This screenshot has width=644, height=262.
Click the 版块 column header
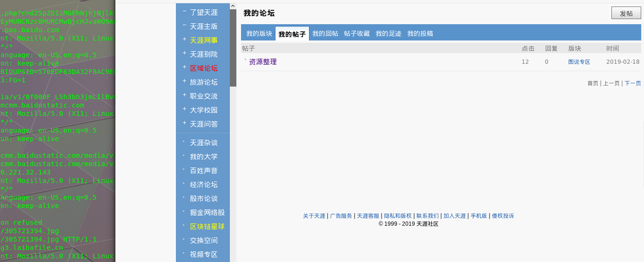[x=575, y=48]
